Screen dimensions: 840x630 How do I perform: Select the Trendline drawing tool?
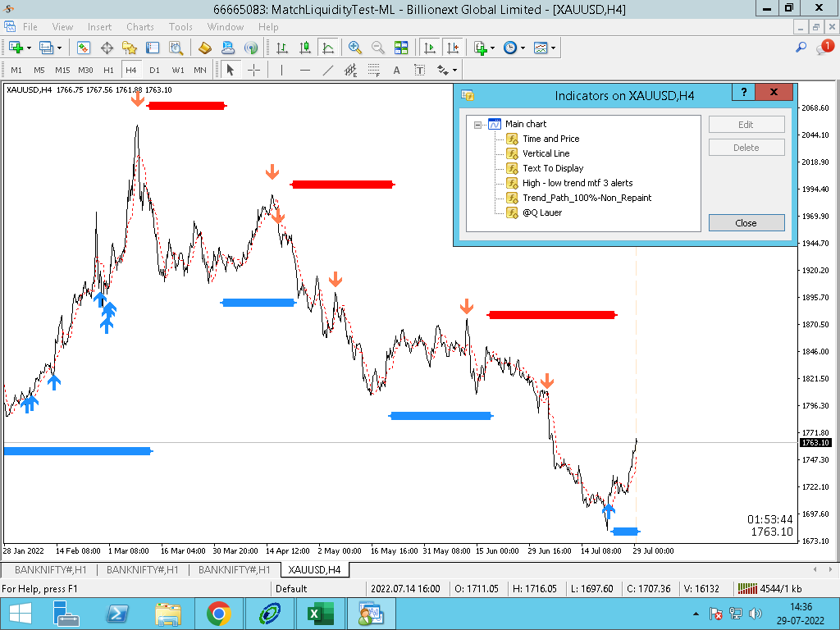(x=328, y=71)
